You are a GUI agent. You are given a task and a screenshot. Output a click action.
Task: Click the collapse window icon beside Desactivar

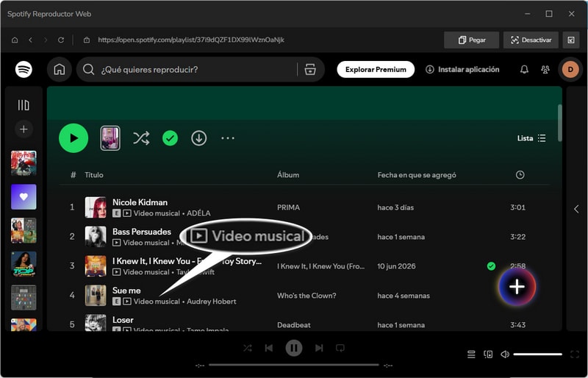pos(571,40)
